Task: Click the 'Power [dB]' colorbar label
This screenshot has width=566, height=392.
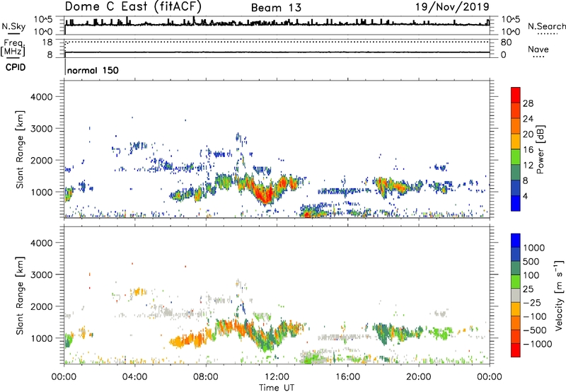Action: click(x=540, y=149)
